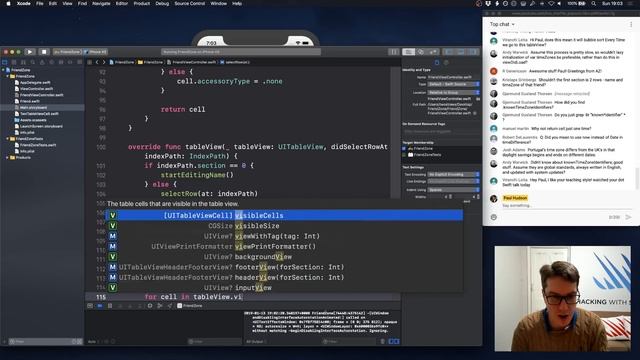The width and height of the screenshot is (640, 360).
Task: Switch to Version editor button
Action: (x=433, y=52)
